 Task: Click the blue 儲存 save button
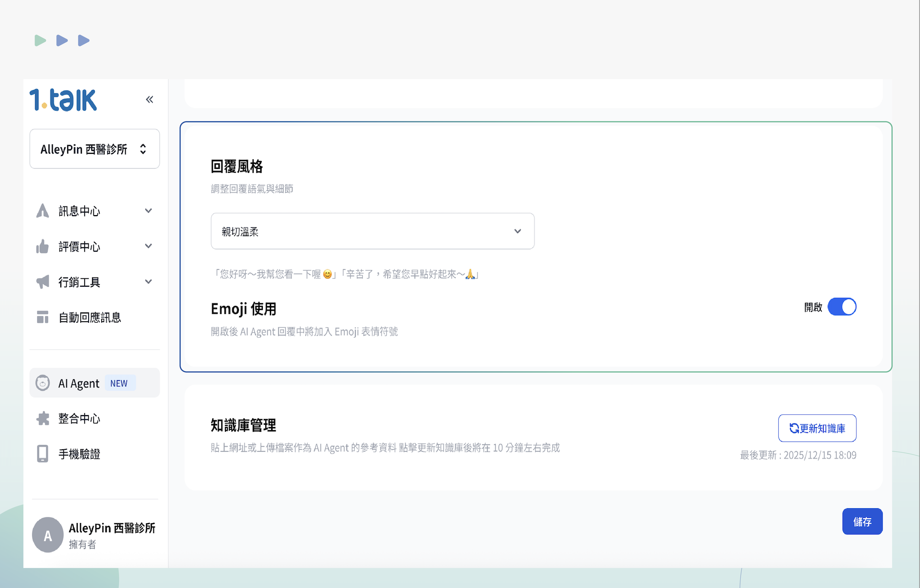point(862,522)
